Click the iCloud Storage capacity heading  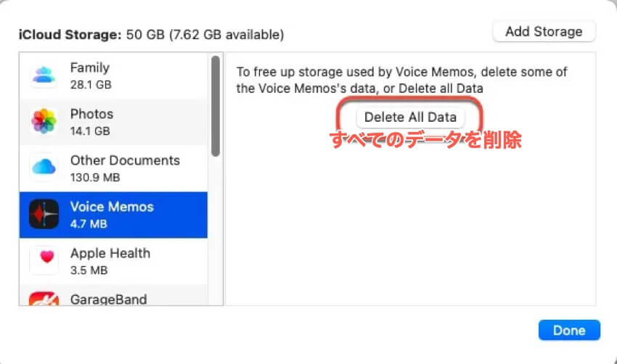pos(151,35)
